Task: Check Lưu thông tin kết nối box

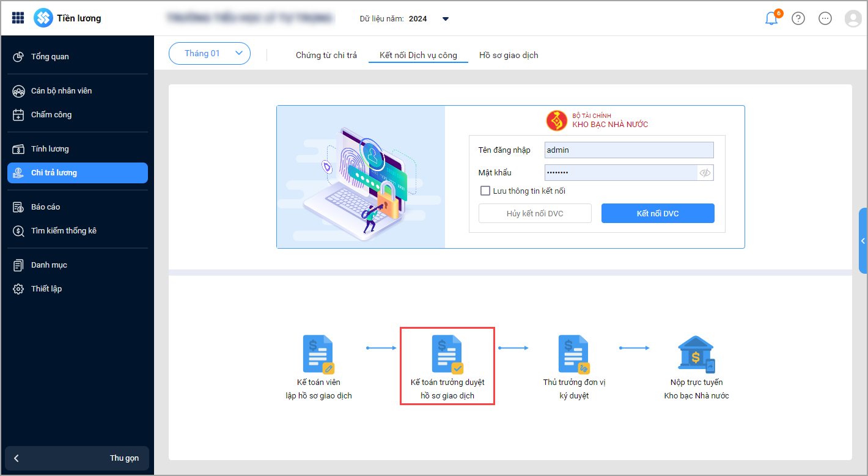Action: coord(485,191)
